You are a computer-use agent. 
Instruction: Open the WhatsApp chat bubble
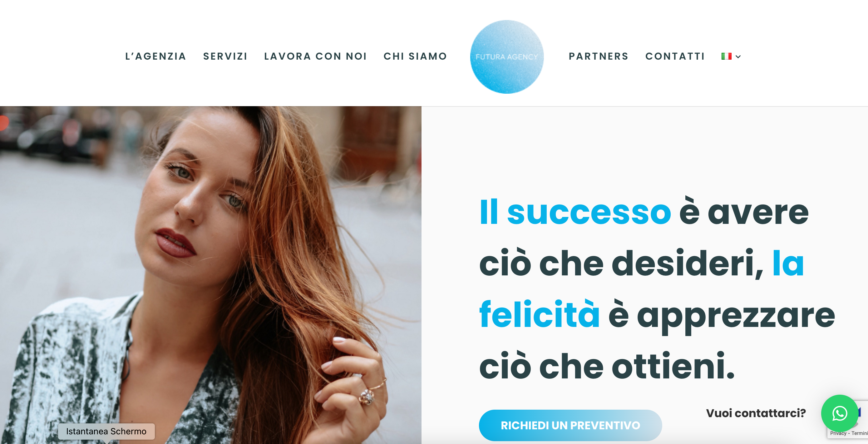pyautogui.click(x=839, y=413)
